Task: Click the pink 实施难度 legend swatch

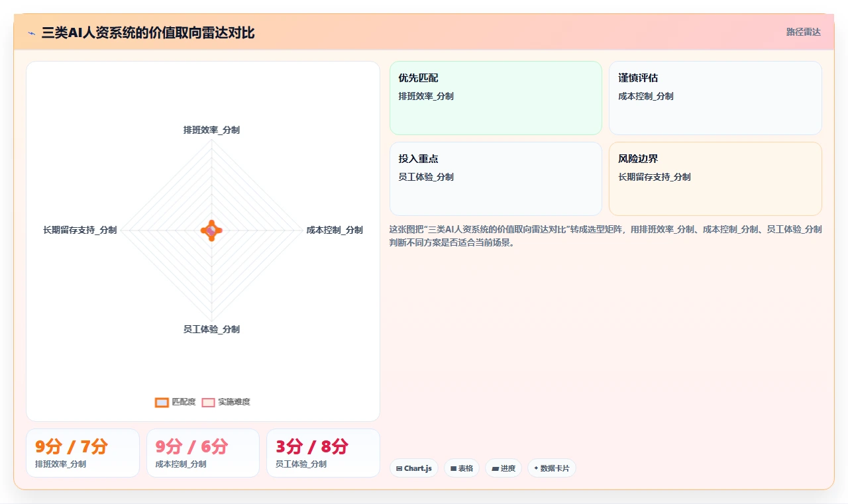Action: point(208,402)
